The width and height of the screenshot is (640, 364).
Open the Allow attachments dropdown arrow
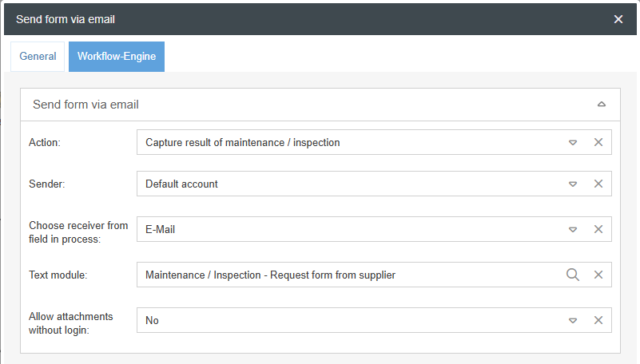[x=573, y=320]
